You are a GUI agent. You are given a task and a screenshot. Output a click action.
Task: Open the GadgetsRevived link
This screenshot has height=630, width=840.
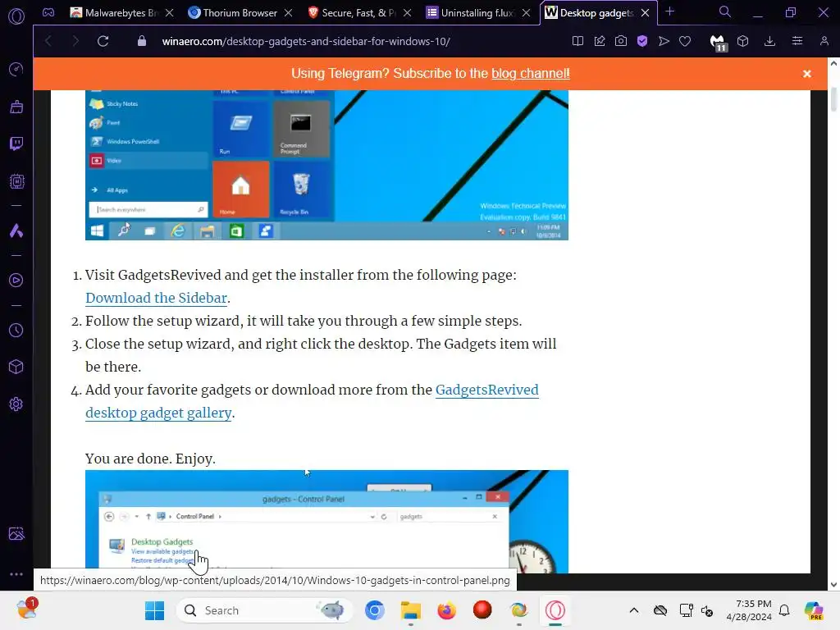click(487, 390)
